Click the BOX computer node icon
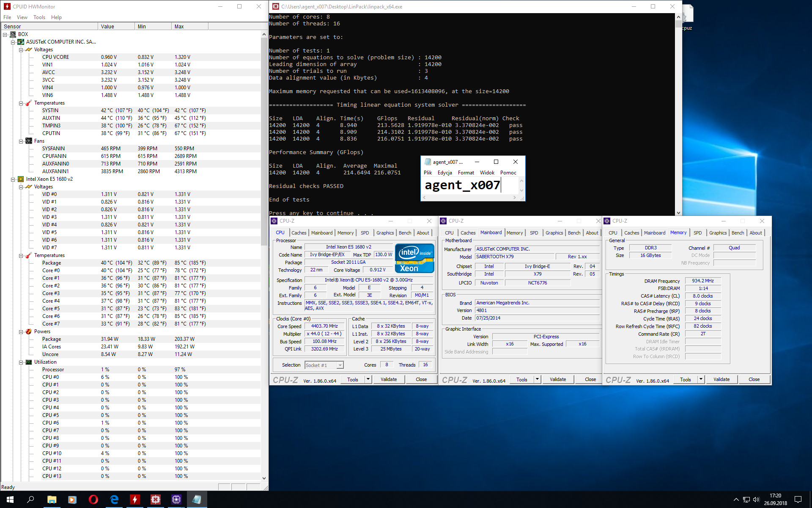The height and width of the screenshot is (508, 812). [x=13, y=34]
